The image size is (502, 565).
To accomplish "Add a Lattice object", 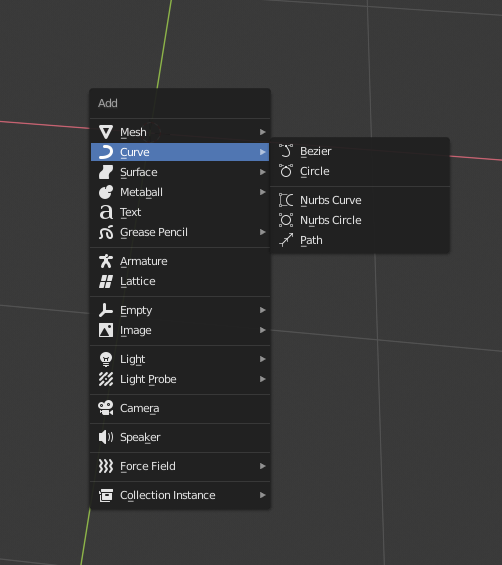I will click(x=180, y=281).
